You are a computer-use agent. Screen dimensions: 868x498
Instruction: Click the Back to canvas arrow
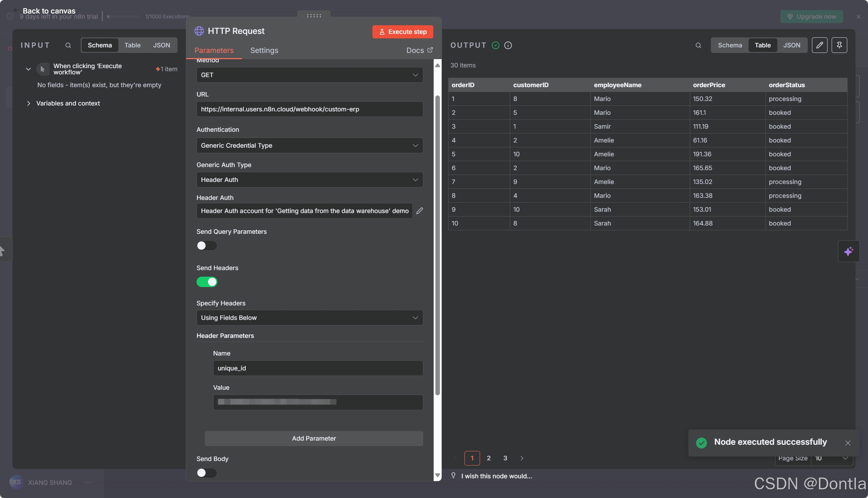16,10
